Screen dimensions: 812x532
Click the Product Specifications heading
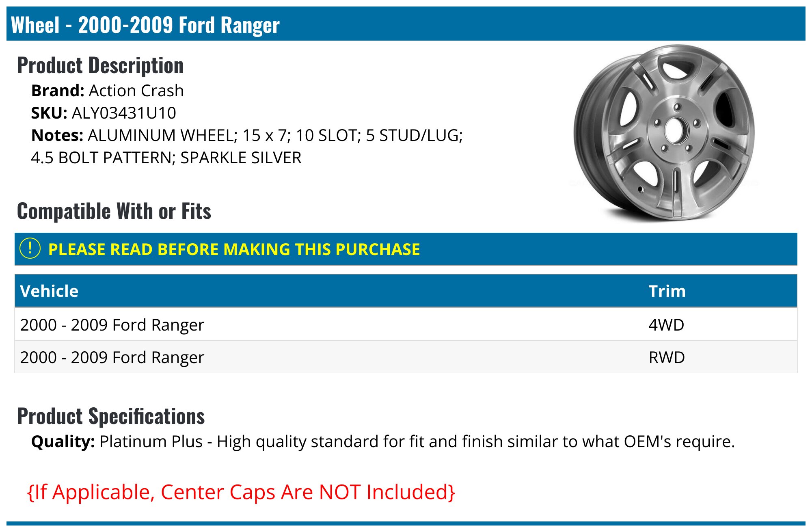pyautogui.click(x=111, y=416)
